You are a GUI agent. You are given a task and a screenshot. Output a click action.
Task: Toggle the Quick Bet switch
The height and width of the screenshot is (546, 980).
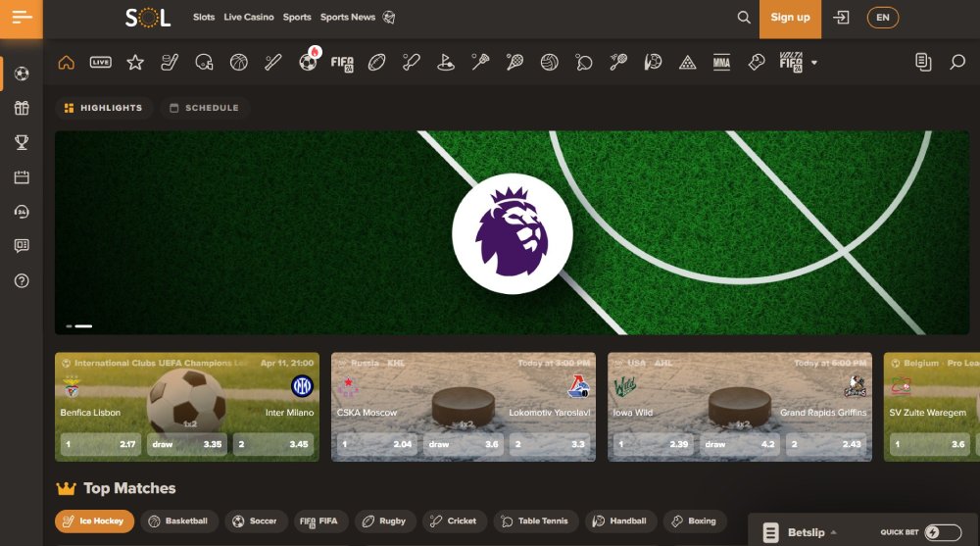pyautogui.click(x=943, y=532)
